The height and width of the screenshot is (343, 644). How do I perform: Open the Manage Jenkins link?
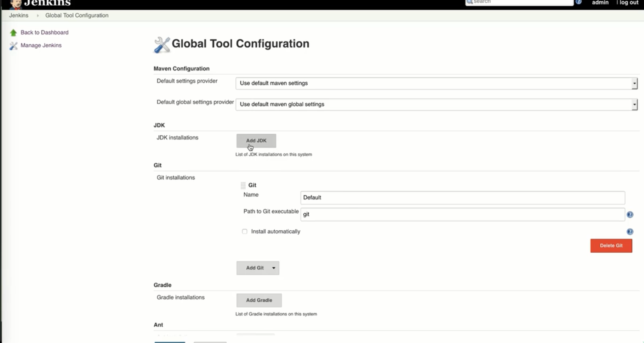(41, 45)
